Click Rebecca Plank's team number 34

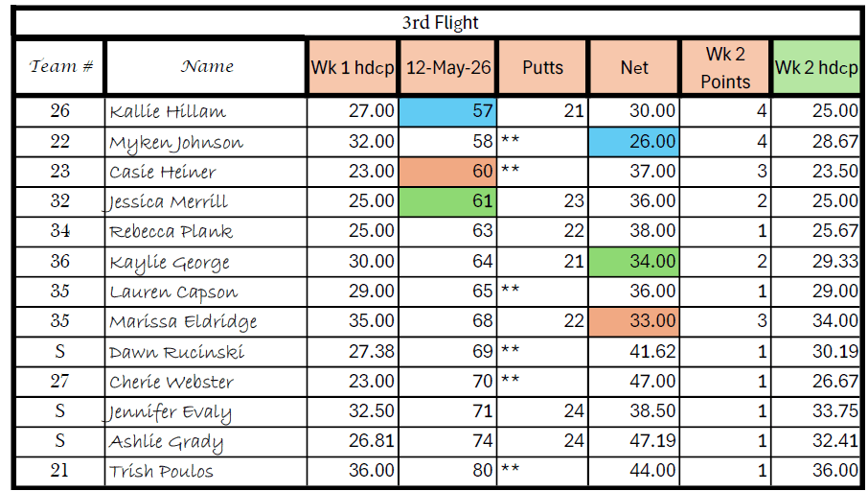tap(59, 231)
